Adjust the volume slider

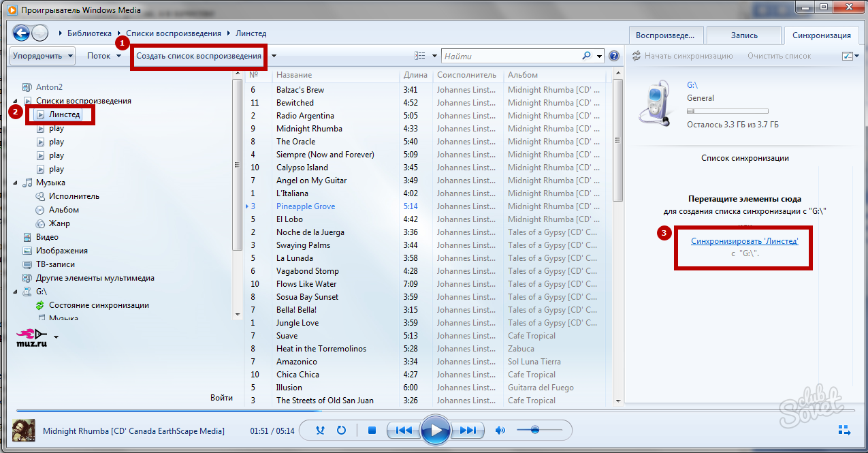[x=539, y=430]
